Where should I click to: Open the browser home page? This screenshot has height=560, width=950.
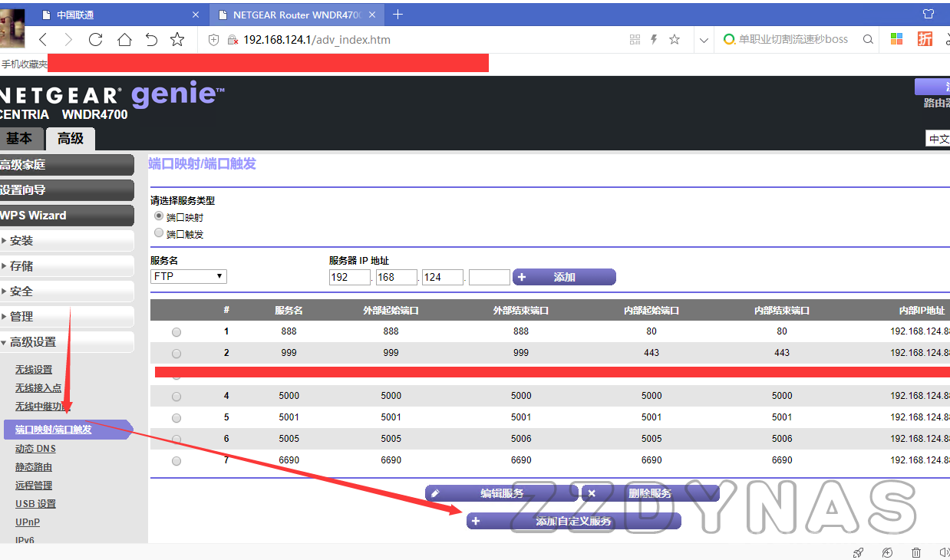pos(124,39)
